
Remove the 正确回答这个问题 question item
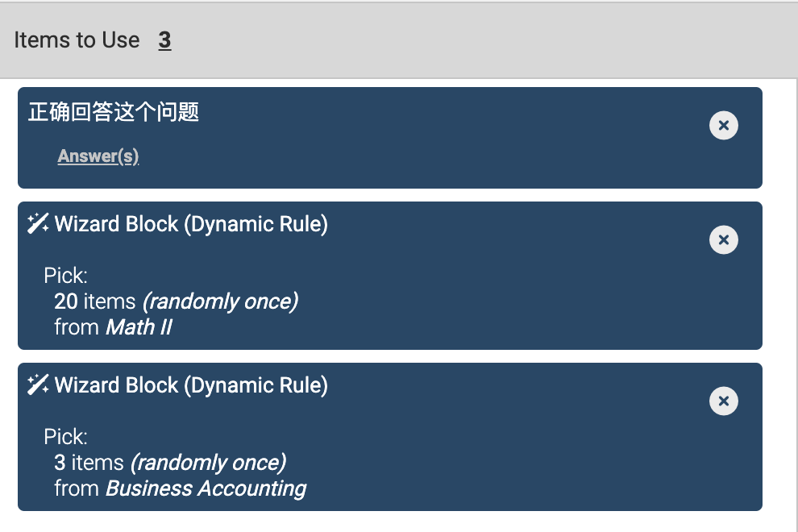point(723,125)
